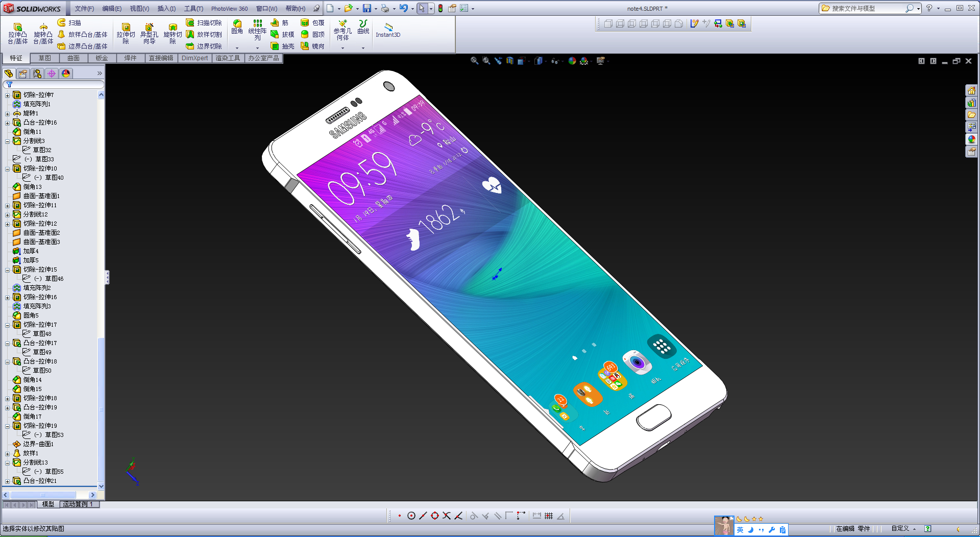Screen dimensions: 980x537
Task: Open the 编辑(E) edit menu
Action: click(112, 9)
